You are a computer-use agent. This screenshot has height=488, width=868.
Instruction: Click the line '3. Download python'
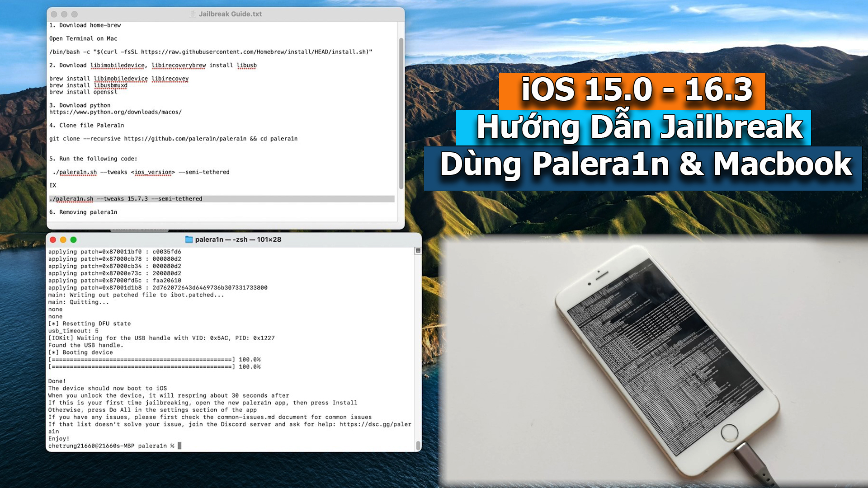click(80, 105)
